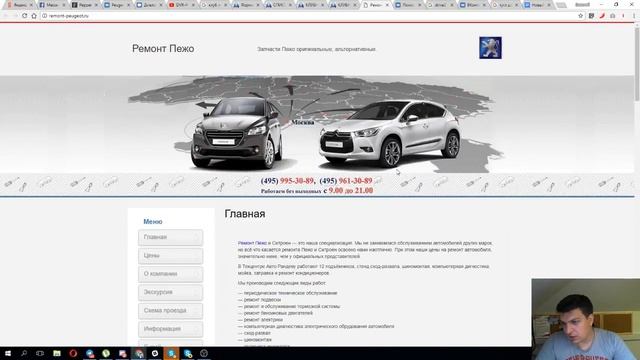Click the Меню sidebar heading
Screen dimensions: 640x360
[x=153, y=222]
